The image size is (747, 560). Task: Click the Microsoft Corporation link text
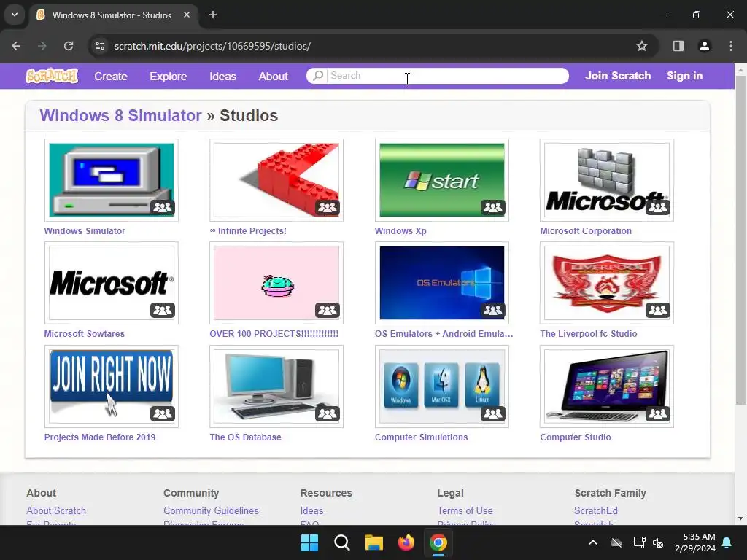(x=586, y=231)
